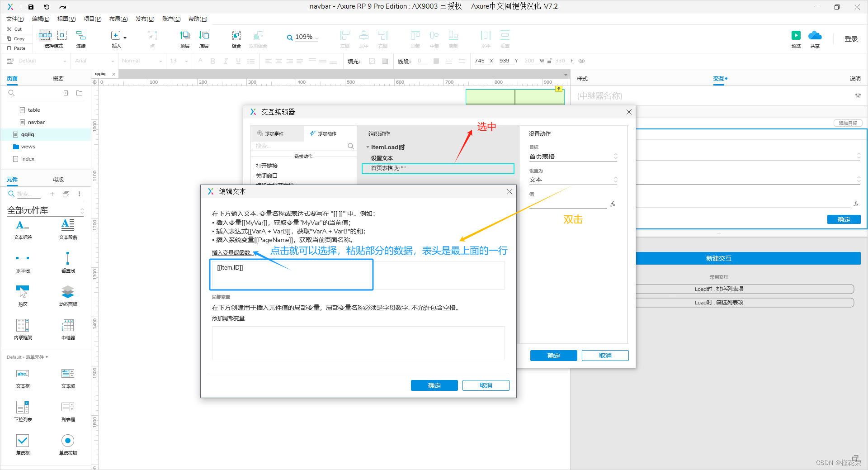Select the 中继器 repeater widget
This screenshot has width=868, height=470.
(x=68, y=329)
